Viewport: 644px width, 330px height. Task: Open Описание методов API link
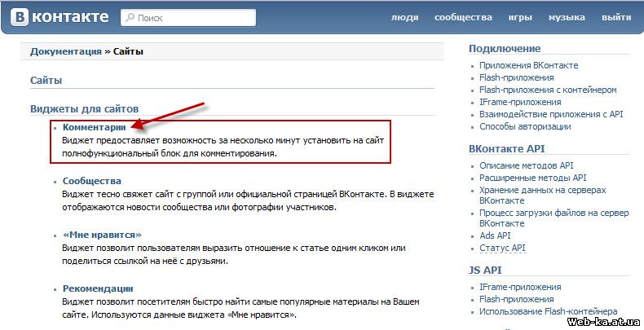point(527,165)
